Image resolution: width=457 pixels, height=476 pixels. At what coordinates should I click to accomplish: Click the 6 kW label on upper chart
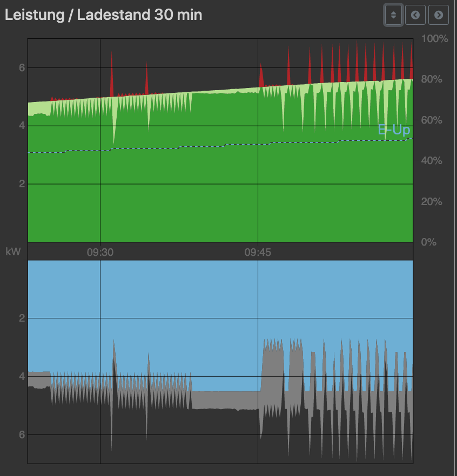pyautogui.click(x=22, y=67)
